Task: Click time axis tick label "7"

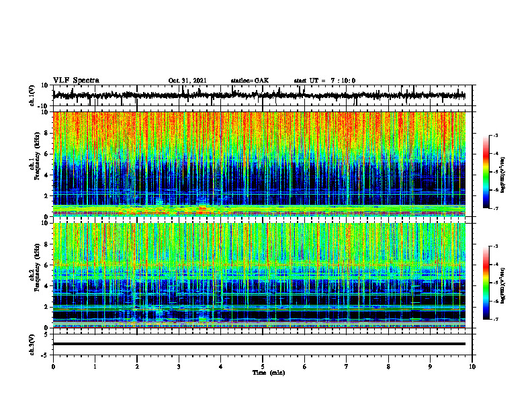Action: click(347, 367)
